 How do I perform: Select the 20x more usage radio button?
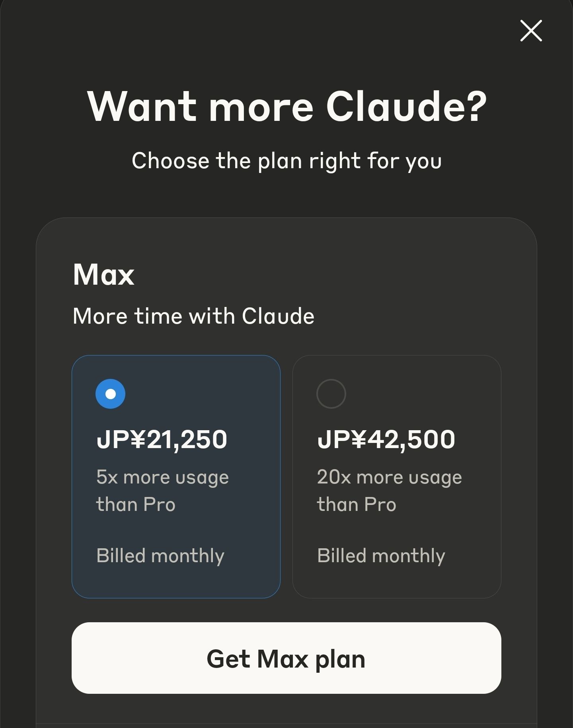(331, 394)
